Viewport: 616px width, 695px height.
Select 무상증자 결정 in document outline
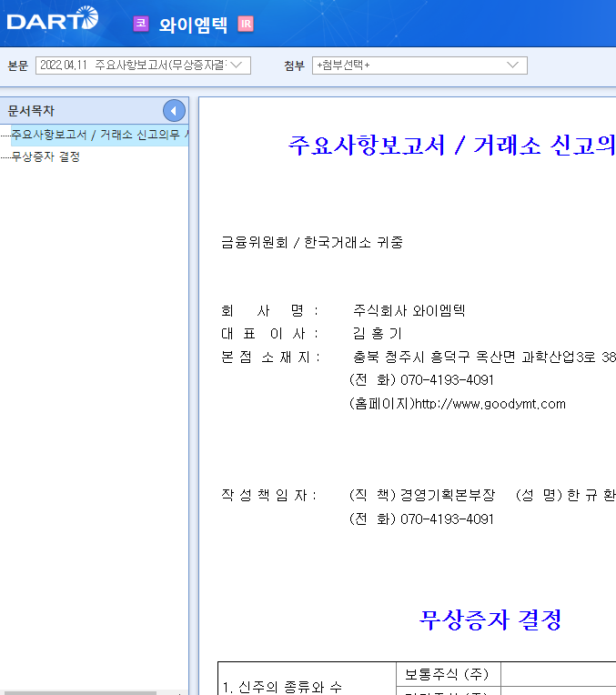(45, 156)
